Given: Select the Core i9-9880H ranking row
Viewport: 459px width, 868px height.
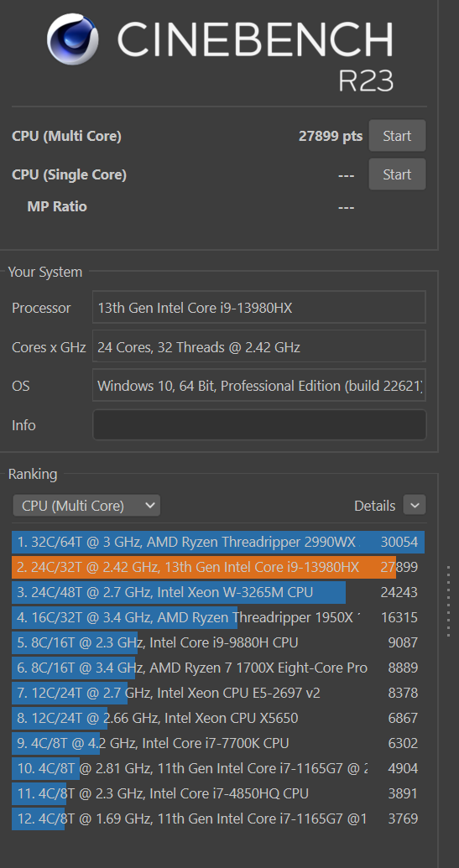Looking at the screenshot, I should coord(218,642).
